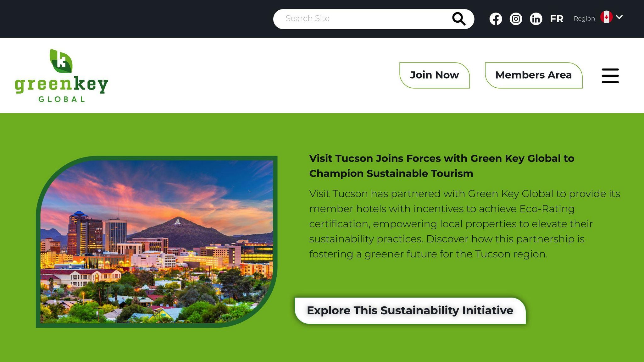Click the Join Now button
Viewport: 644px width, 362px height.
tap(434, 75)
